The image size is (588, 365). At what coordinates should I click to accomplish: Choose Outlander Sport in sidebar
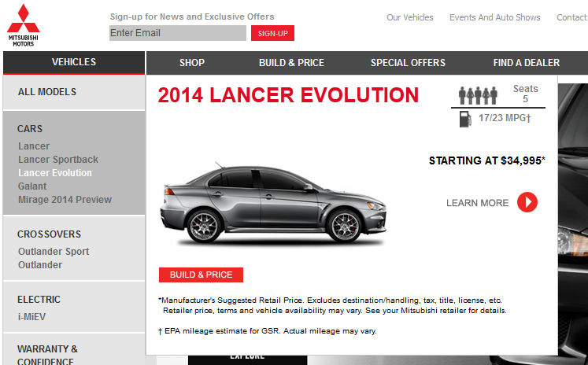tap(54, 252)
